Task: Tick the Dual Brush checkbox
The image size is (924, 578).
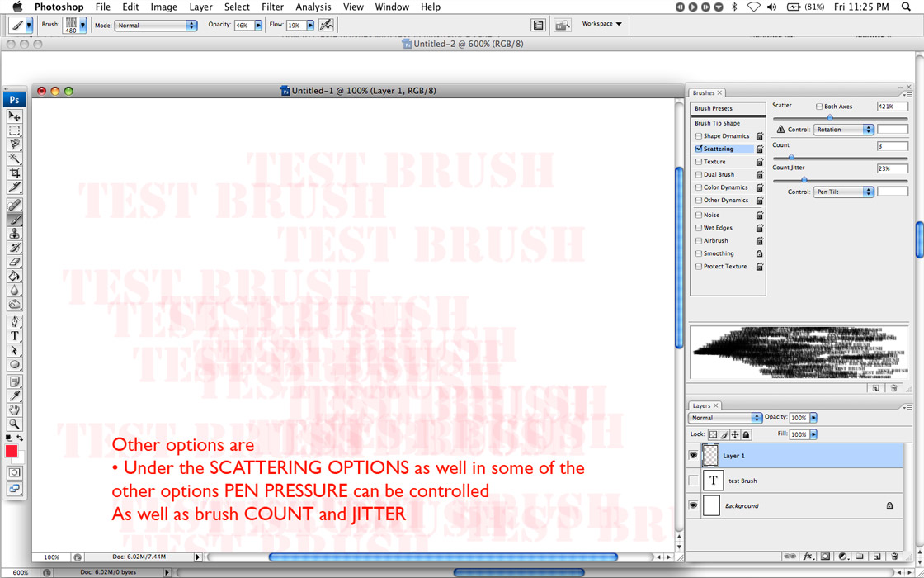Action: [x=698, y=174]
